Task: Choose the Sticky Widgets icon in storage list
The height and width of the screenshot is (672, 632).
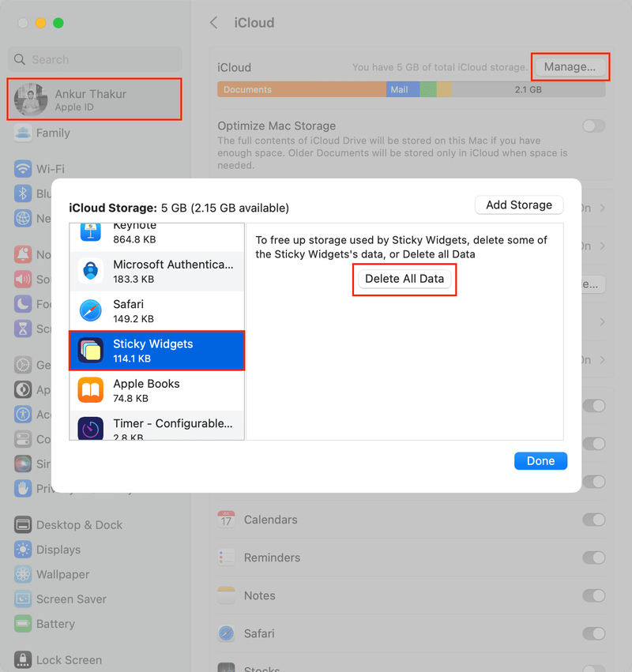Action: click(x=91, y=351)
